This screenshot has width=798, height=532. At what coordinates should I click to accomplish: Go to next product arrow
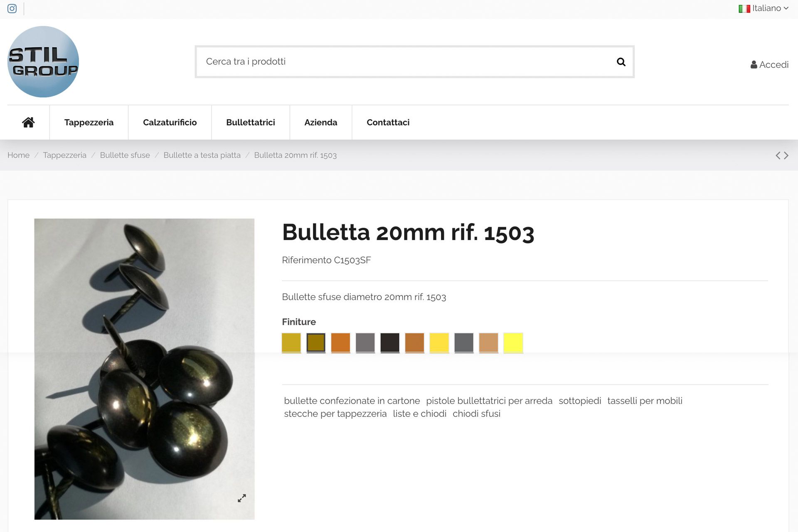click(x=786, y=155)
